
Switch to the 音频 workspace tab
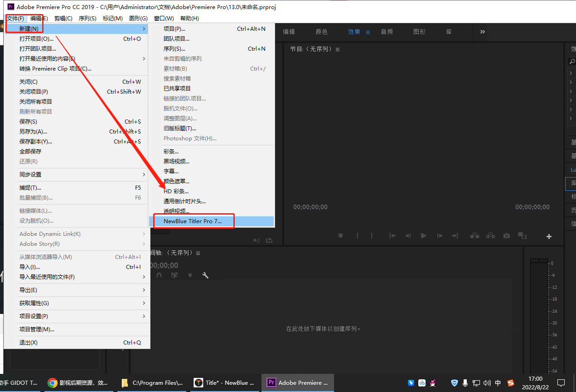(x=387, y=32)
